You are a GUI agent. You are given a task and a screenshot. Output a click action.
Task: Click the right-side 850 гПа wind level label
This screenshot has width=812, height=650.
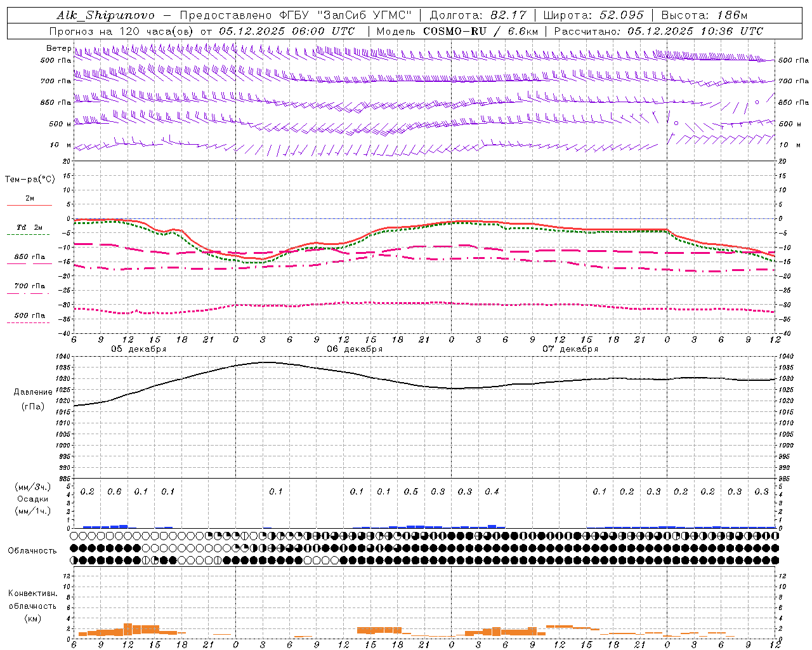pyautogui.click(x=794, y=102)
